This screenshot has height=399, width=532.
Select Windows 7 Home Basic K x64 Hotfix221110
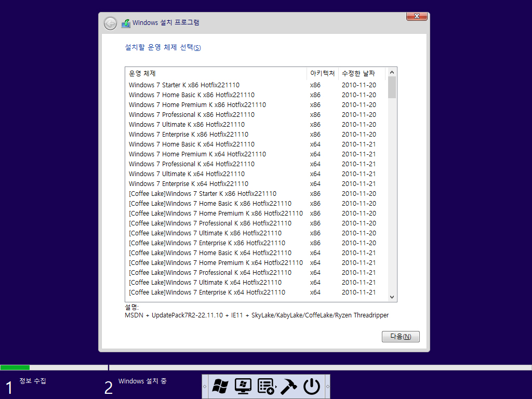tap(256, 144)
